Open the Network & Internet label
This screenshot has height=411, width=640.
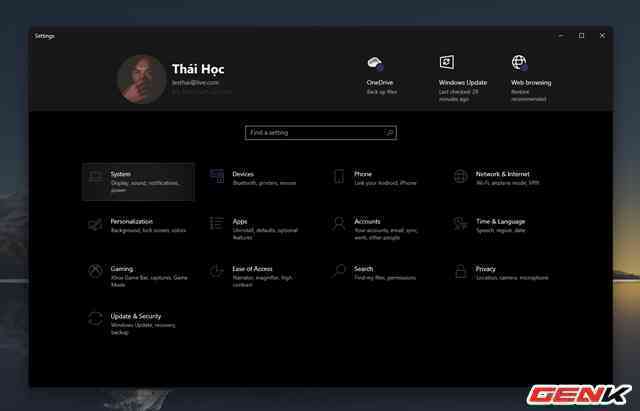(x=502, y=174)
